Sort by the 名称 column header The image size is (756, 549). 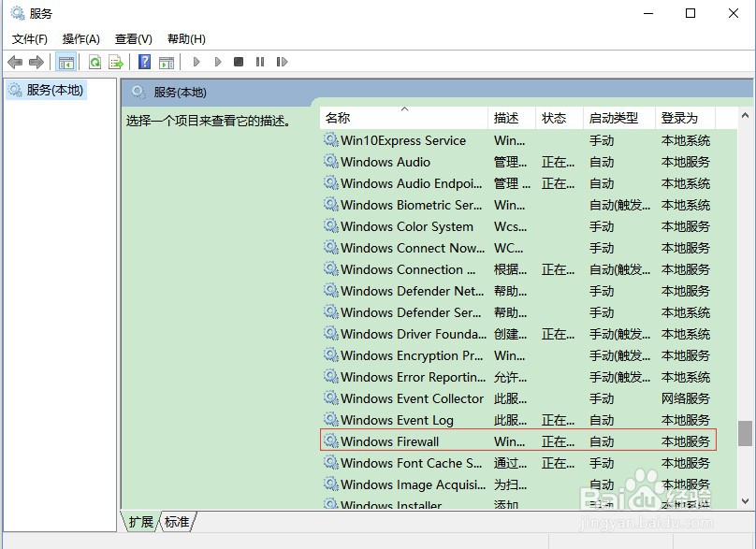pyautogui.click(x=403, y=118)
